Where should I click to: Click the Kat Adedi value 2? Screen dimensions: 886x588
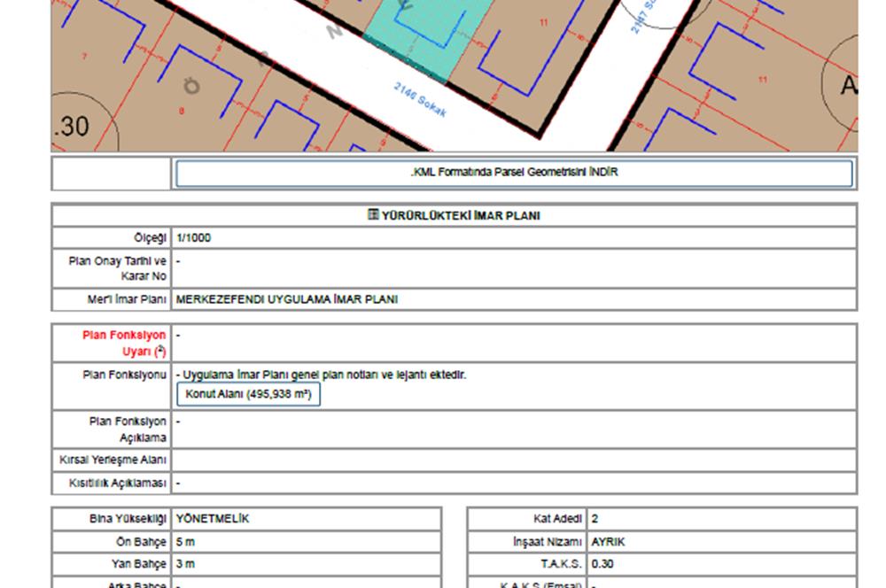(x=595, y=519)
